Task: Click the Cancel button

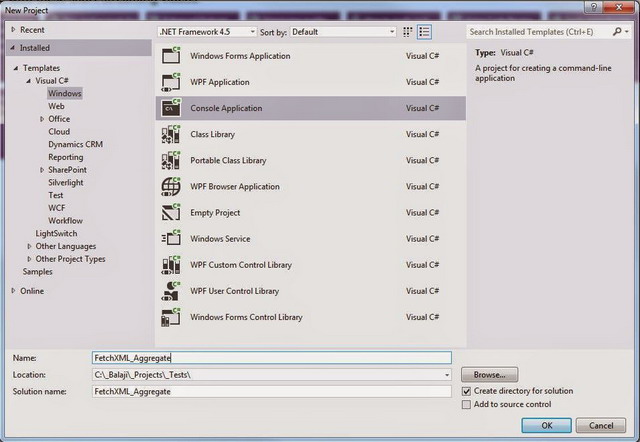Action: pyautogui.click(x=601, y=425)
